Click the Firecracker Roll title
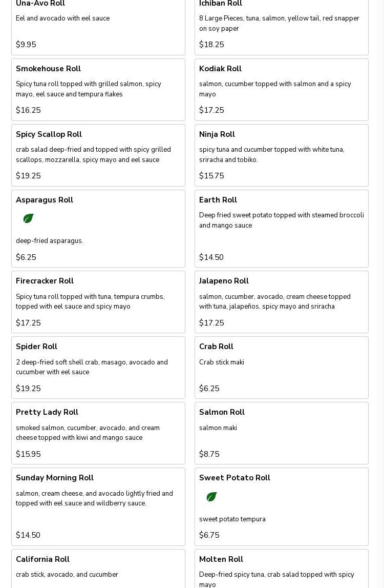Screen dimensions: 384x588 [45, 281]
